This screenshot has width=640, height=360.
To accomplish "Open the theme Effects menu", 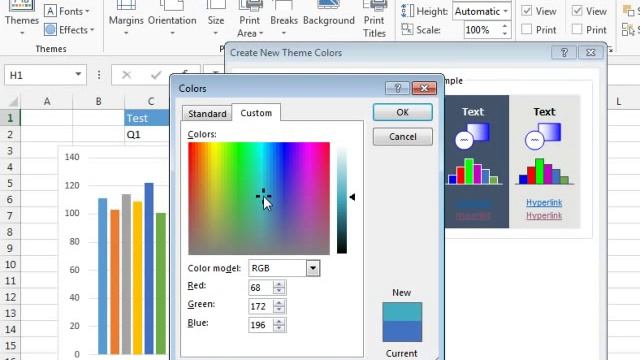I will coord(69,30).
